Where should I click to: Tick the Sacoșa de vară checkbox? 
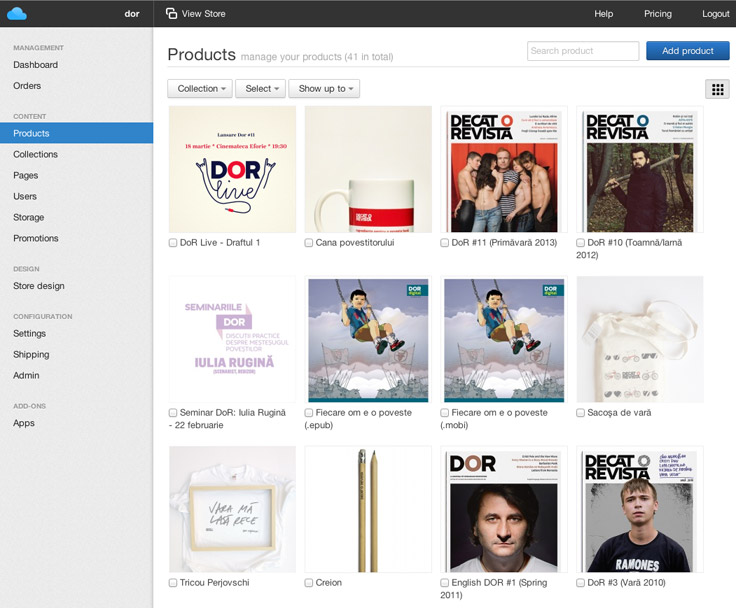(580, 413)
